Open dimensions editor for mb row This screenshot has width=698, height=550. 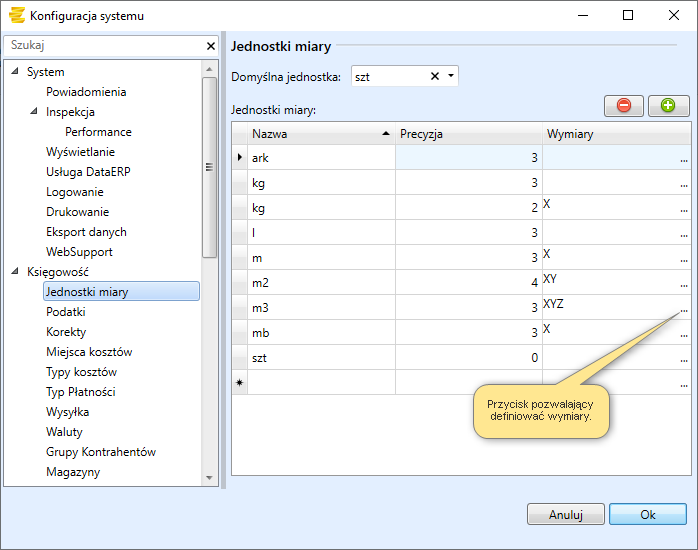684,334
